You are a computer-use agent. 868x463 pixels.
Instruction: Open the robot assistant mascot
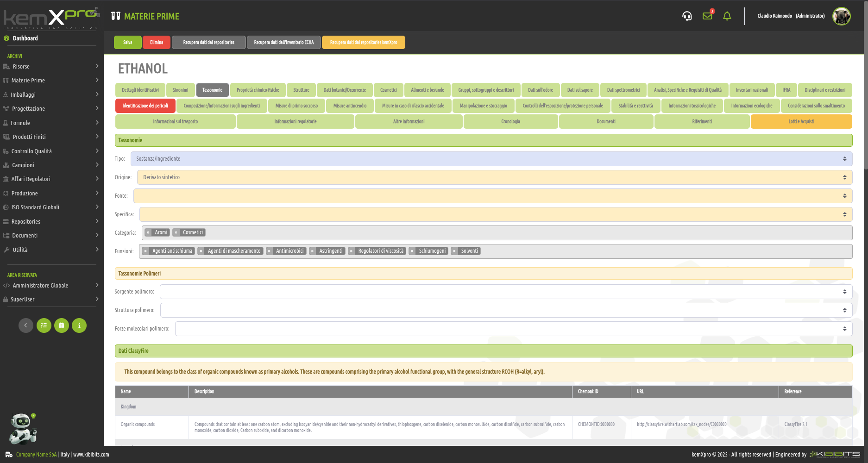coord(22,428)
